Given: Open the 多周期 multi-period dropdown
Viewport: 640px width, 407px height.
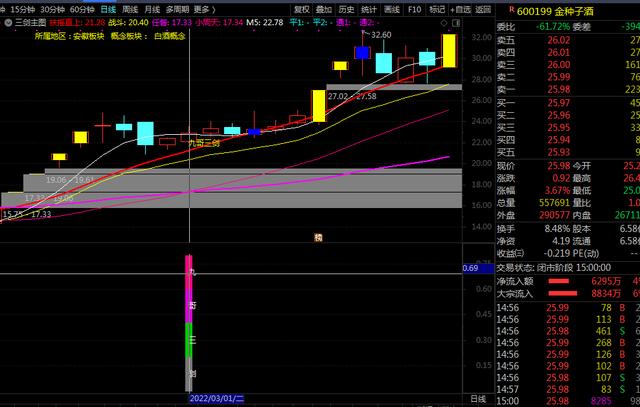Looking at the screenshot, I should click(177, 8).
